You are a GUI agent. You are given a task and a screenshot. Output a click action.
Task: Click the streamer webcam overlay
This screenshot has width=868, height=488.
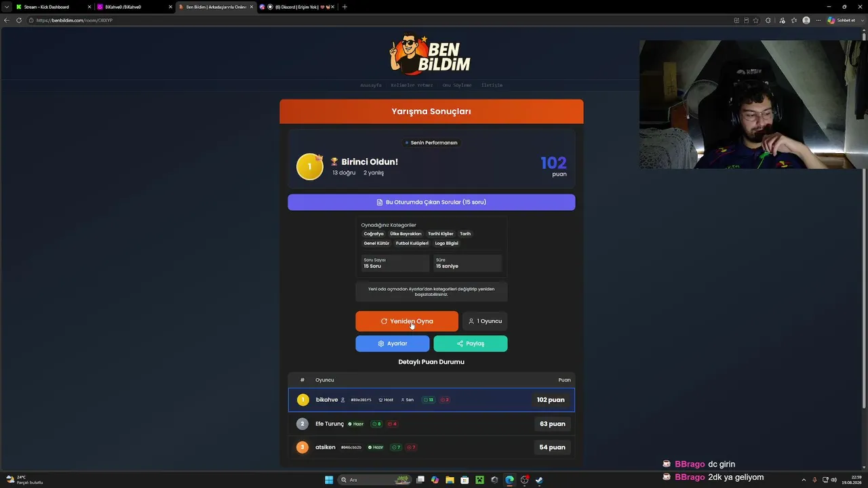click(753, 104)
